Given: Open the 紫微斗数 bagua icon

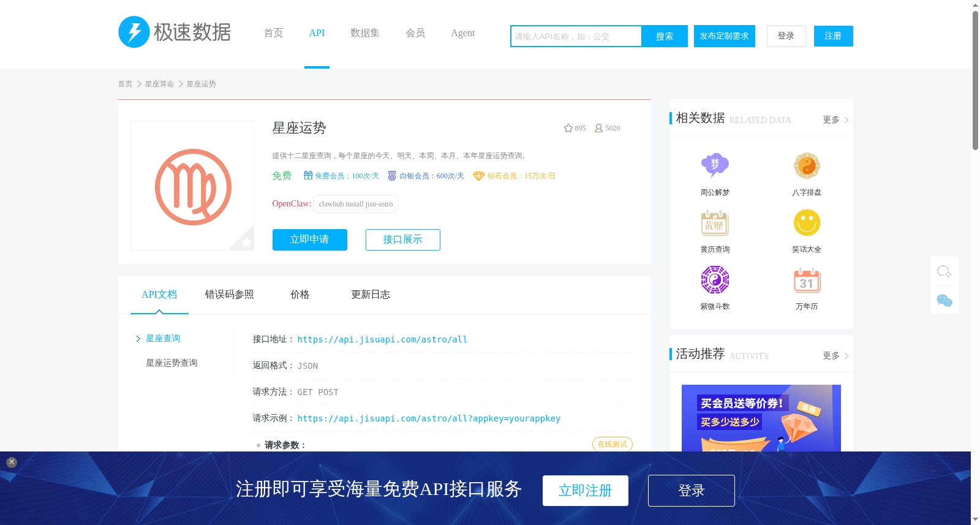Looking at the screenshot, I should pos(715,279).
